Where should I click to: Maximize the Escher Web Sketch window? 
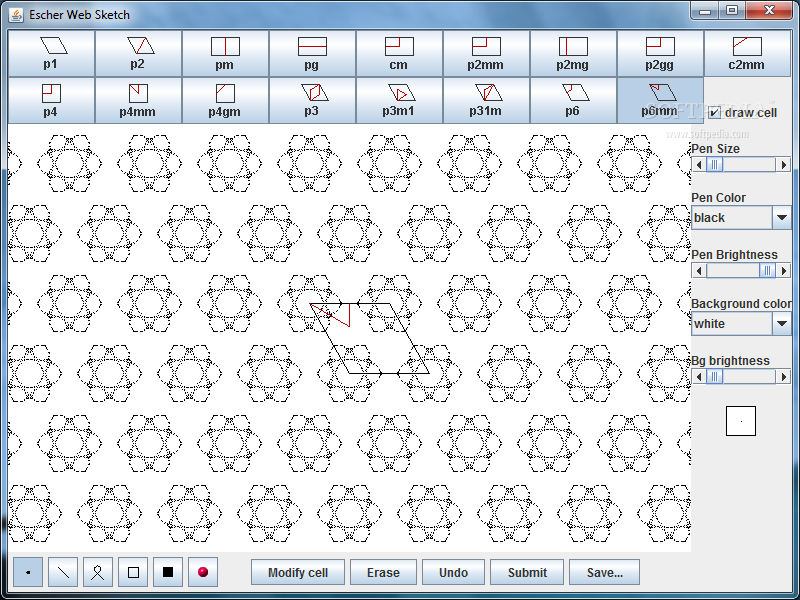click(x=732, y=11)
